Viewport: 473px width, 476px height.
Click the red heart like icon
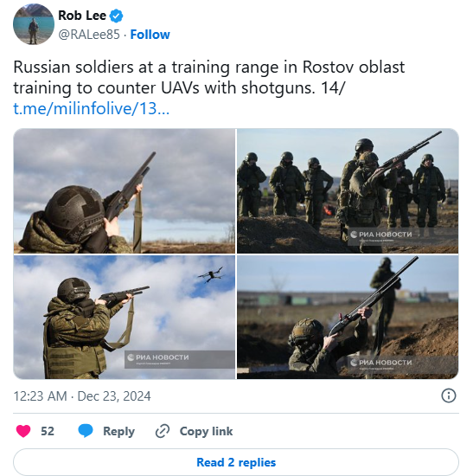(x=23, y=431)
